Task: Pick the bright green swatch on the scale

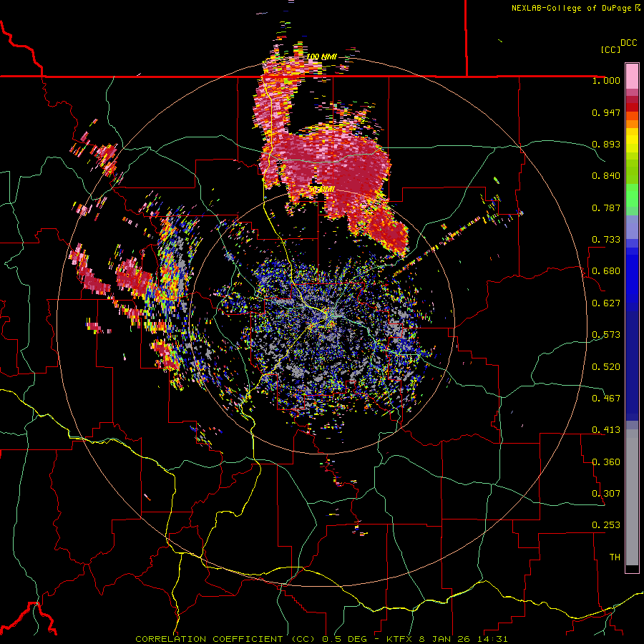Action: click(x=632, y=195)
